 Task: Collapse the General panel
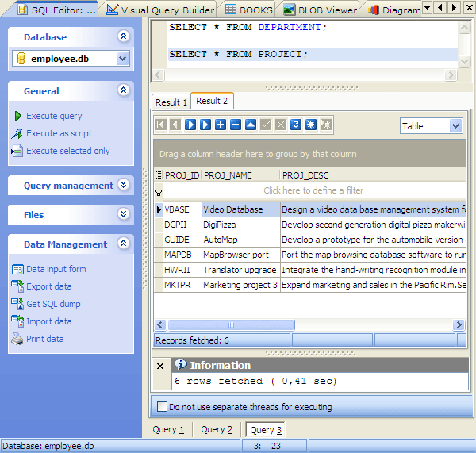[123, 90]
